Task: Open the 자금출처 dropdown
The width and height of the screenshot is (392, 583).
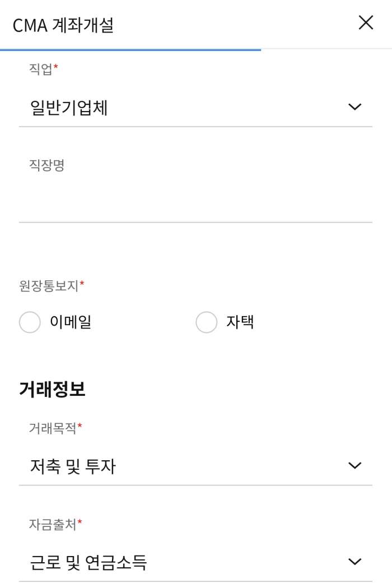Action: (x=196, y=561)
